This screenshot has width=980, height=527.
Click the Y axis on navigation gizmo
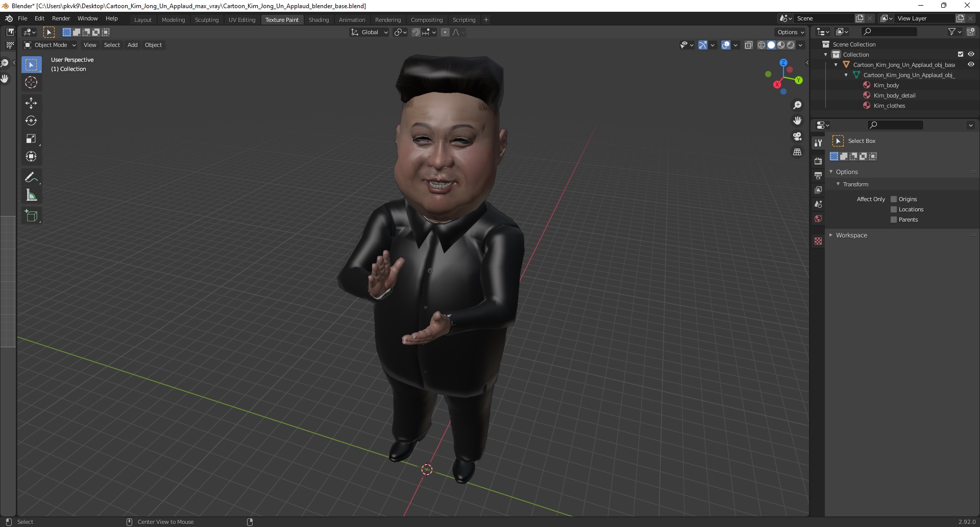click(x=799, y=80)
